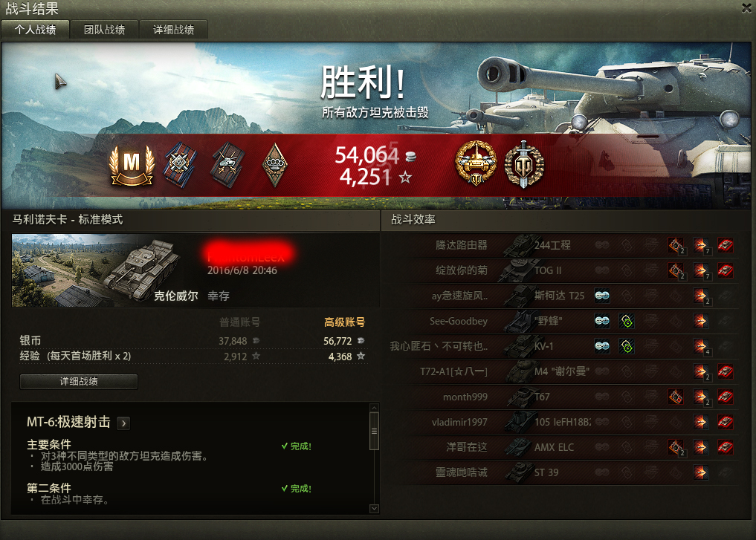Click the mission panel scrollbar handle
The width and height of the screenshot is (756, 540).
coord(374,431)
